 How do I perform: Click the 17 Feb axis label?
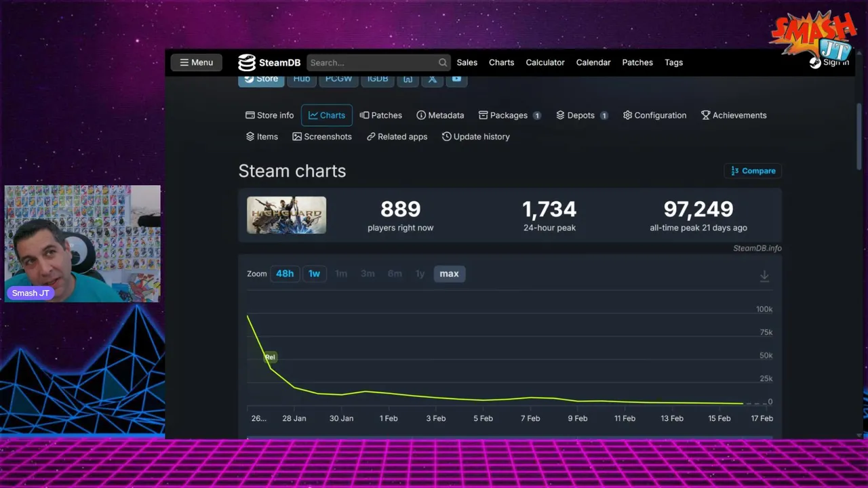tap(762, 418)
